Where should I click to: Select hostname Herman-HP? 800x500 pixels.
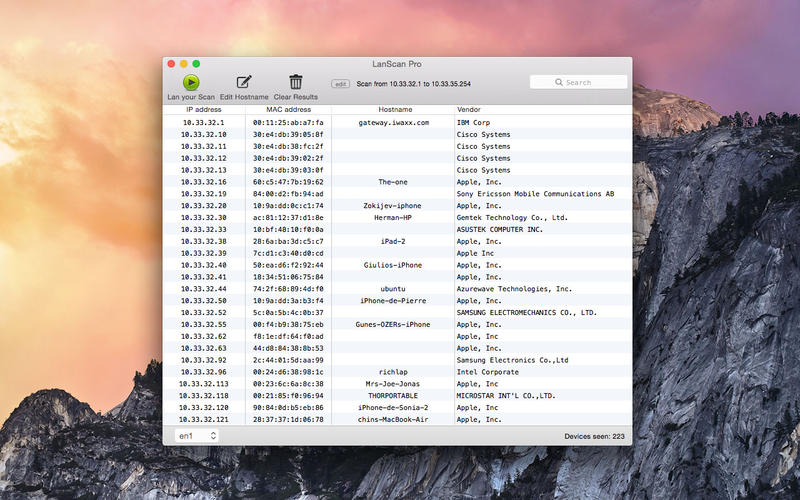pyautogui.click(x=393, y=217)
